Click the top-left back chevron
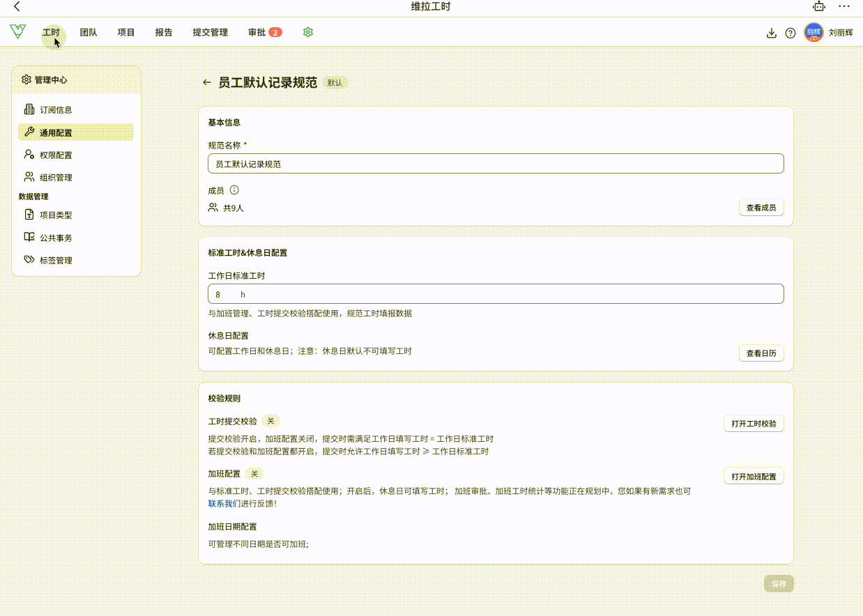The width and height of the screenshot is (863, 616). pos(17,6)
